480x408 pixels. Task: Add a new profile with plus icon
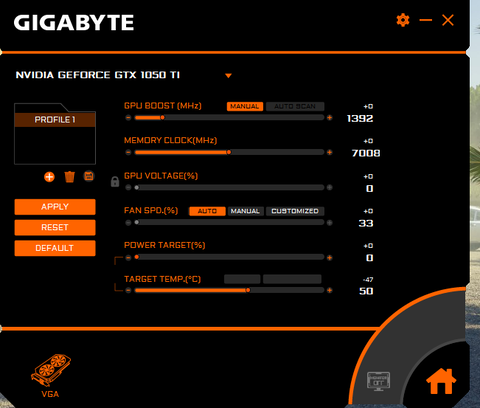point(49,177)
